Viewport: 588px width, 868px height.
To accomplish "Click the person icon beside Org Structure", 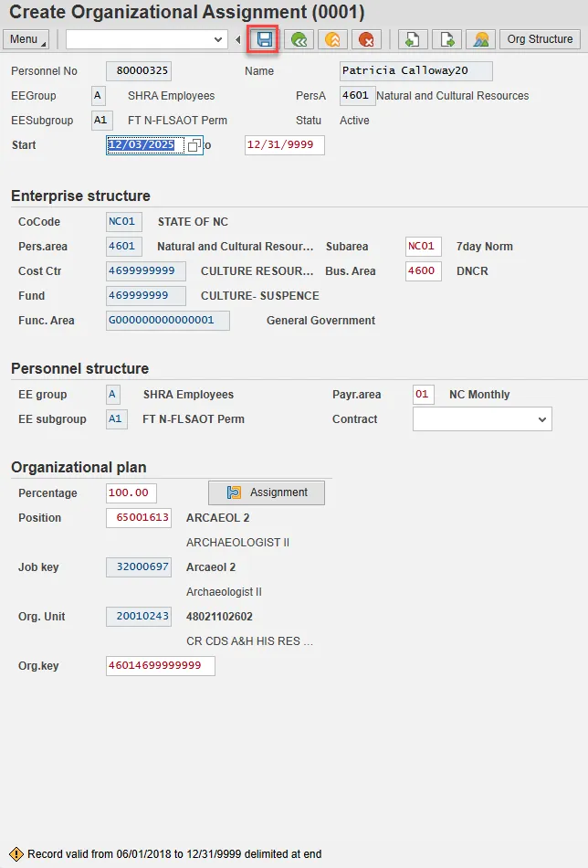I will [x=480, y=39].
